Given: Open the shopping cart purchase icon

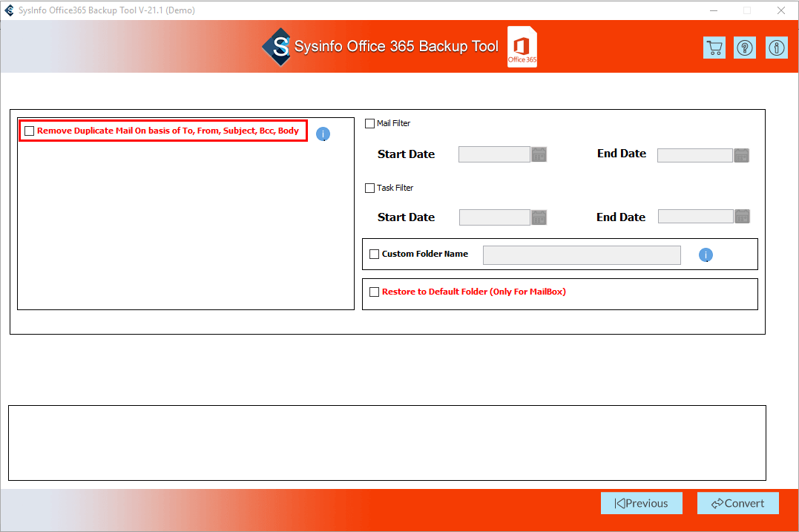Looking at the screenshot, I should click(x=714, y=48).
